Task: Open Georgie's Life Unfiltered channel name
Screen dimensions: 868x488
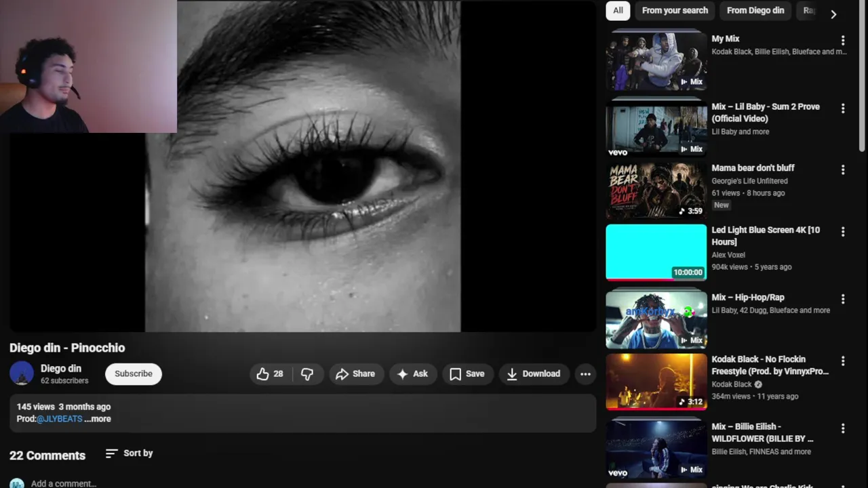Action: click(749, 181)
